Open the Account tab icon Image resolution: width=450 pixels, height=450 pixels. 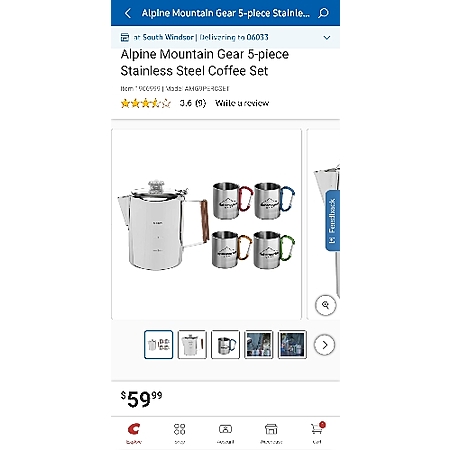pyautogui.click(x=225, y=429)
